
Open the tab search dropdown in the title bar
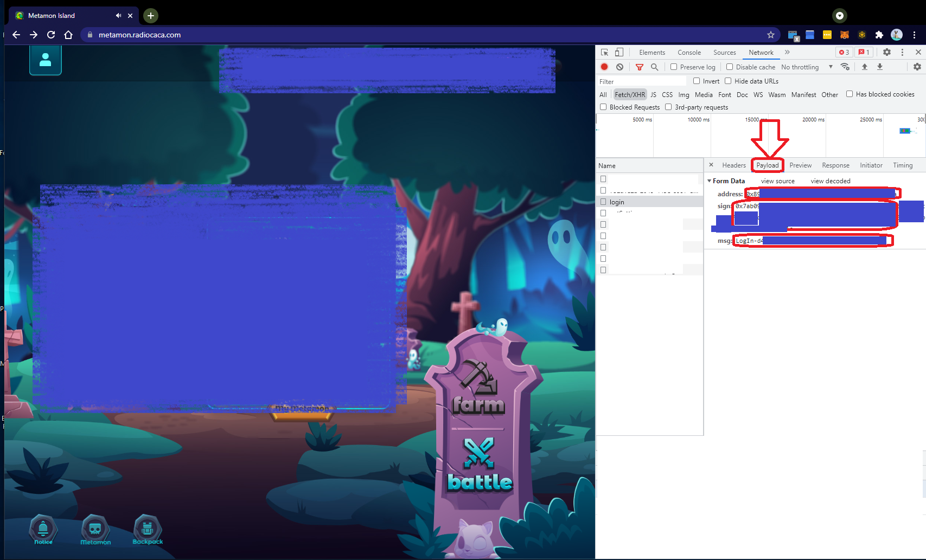pos(840,16)
